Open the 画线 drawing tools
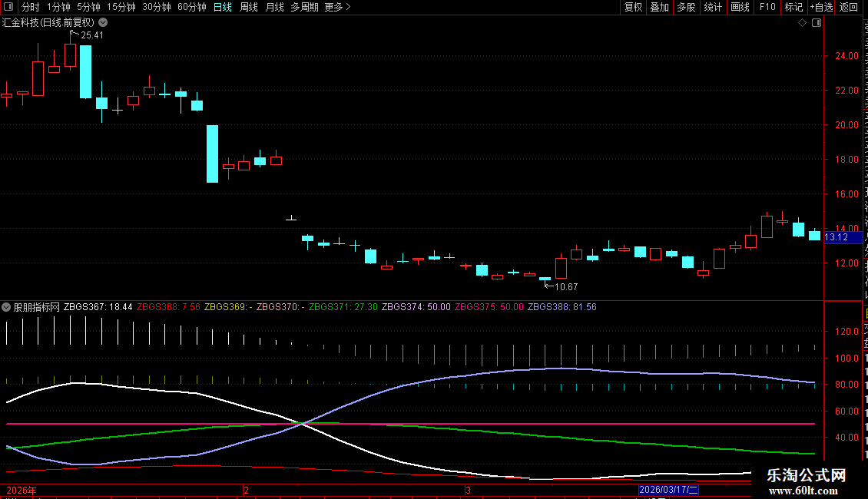 (x=740, y=7)
